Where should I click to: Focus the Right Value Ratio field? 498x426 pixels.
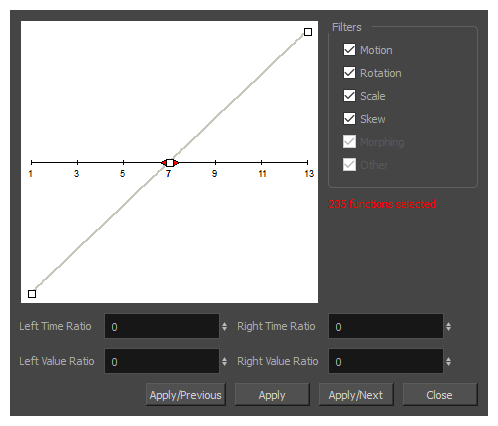click(x=386, y=361)
